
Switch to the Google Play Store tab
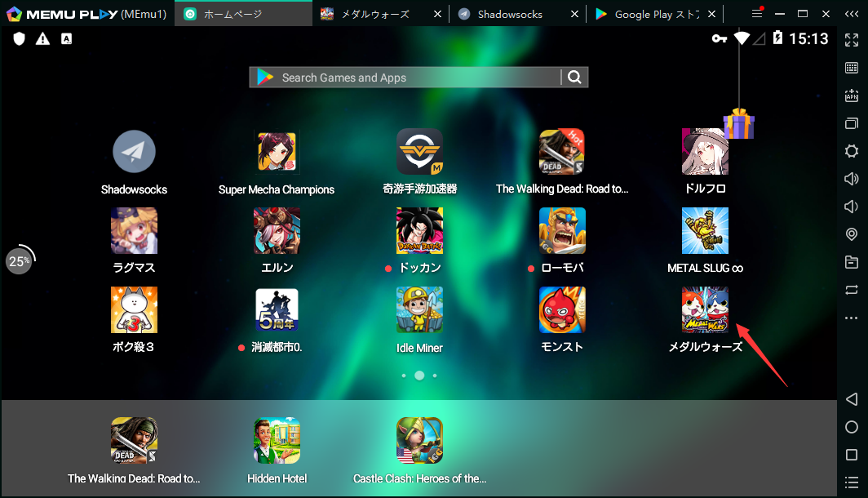[x=657, y=14]
